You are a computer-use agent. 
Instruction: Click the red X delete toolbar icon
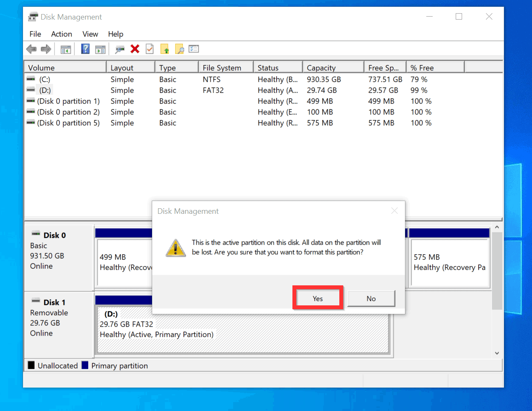[135, 49]
